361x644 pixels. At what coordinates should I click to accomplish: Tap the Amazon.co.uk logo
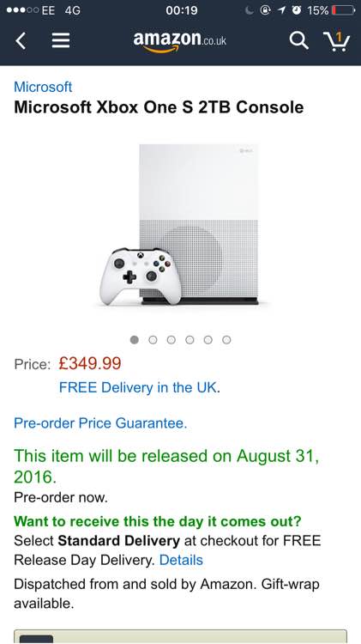(180, 42)
